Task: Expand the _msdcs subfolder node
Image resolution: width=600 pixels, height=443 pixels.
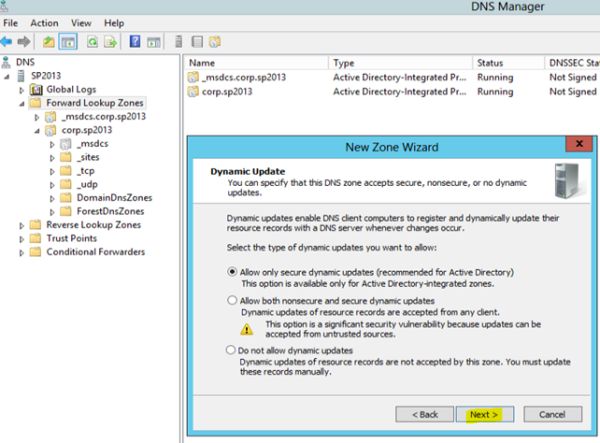Action: (52, 145)
